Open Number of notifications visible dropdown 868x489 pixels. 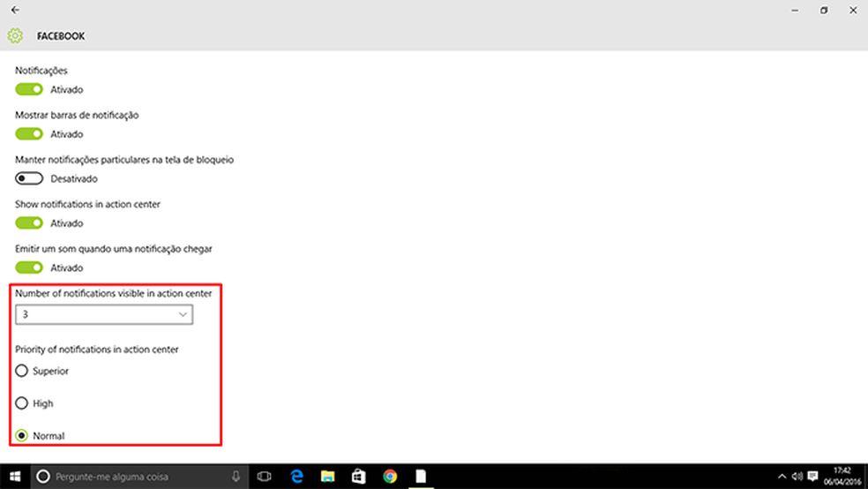pos(104,314)
